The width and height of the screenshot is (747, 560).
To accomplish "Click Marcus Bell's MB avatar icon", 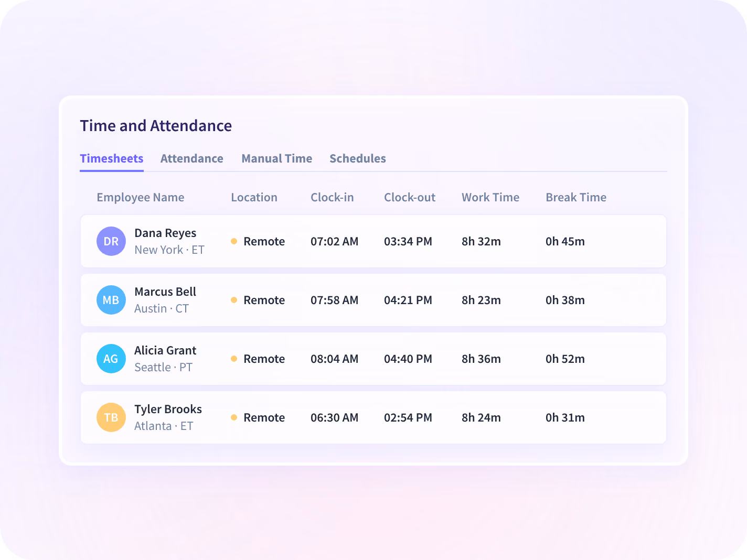I will point(111,300).
